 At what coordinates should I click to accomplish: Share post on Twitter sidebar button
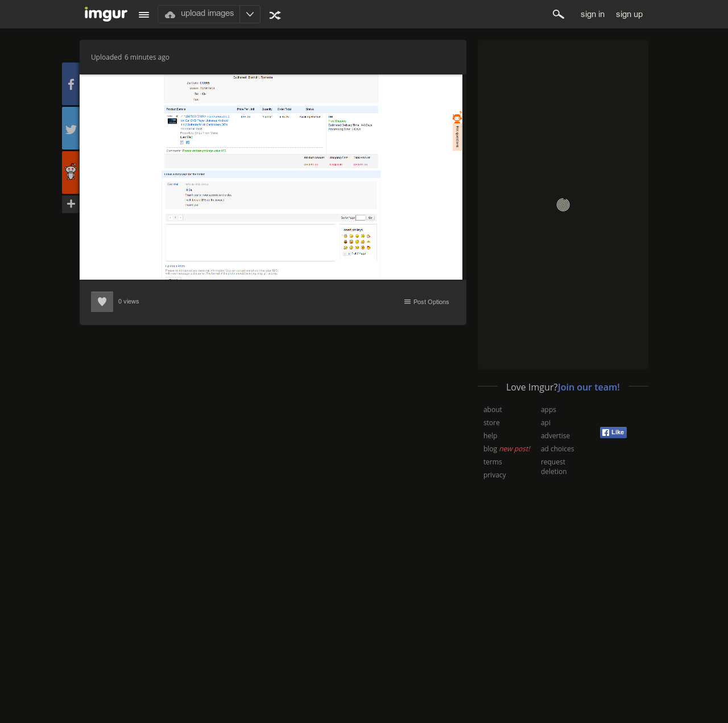(x=71, y=128)
